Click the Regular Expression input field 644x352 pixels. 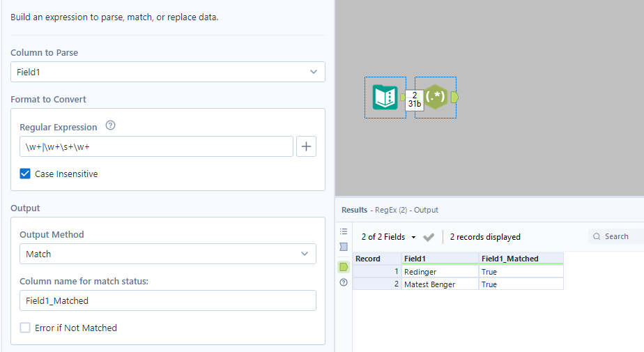pyautogui.click(x=156, y=146)
